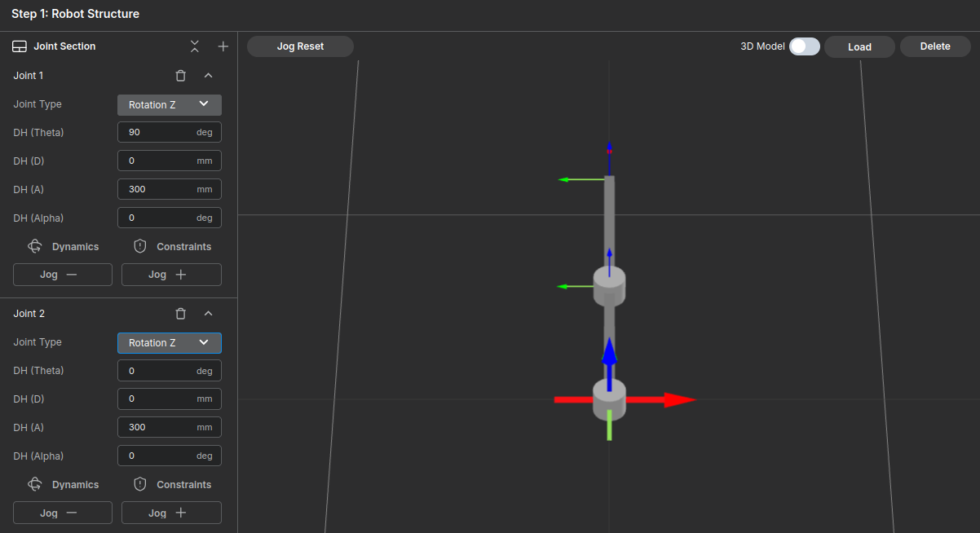The height and width of the screenshot is (533, 980).
Task: Open Joint 2 Constraints shield icon
Action: [140, 484]
